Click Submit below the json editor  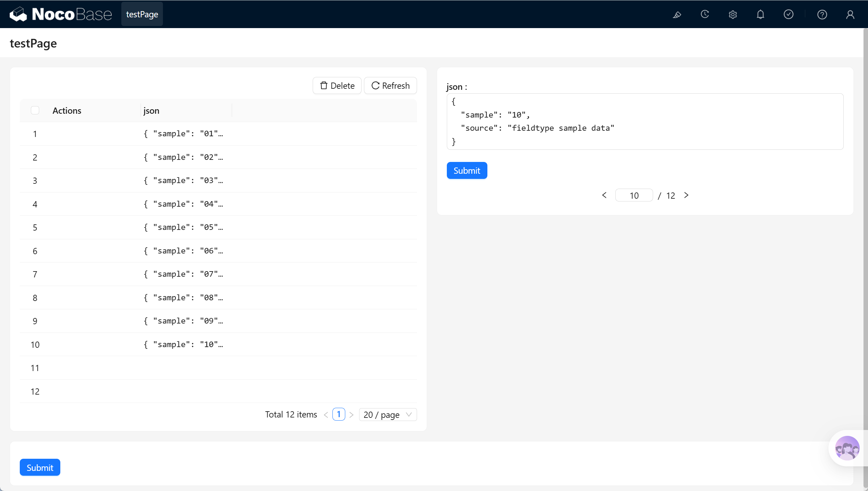click(467, 171)
